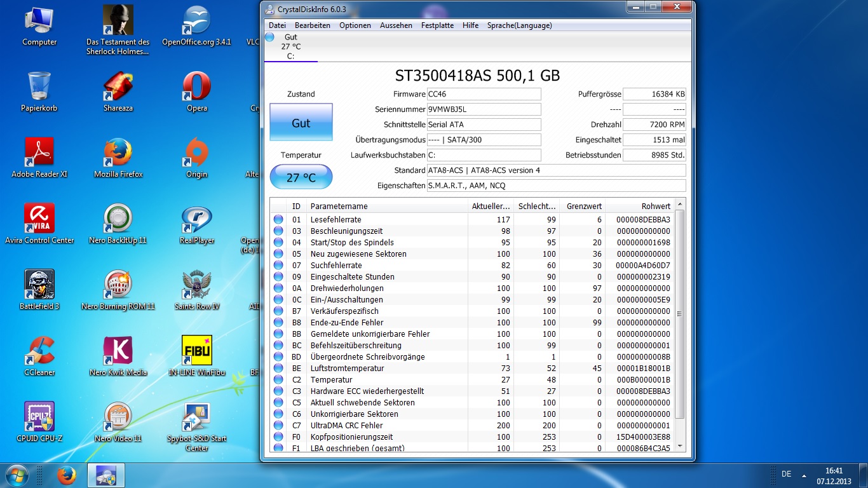Select the CrystalDiskInfo taskbar button
868x488 pixels.
click(106, 475)
